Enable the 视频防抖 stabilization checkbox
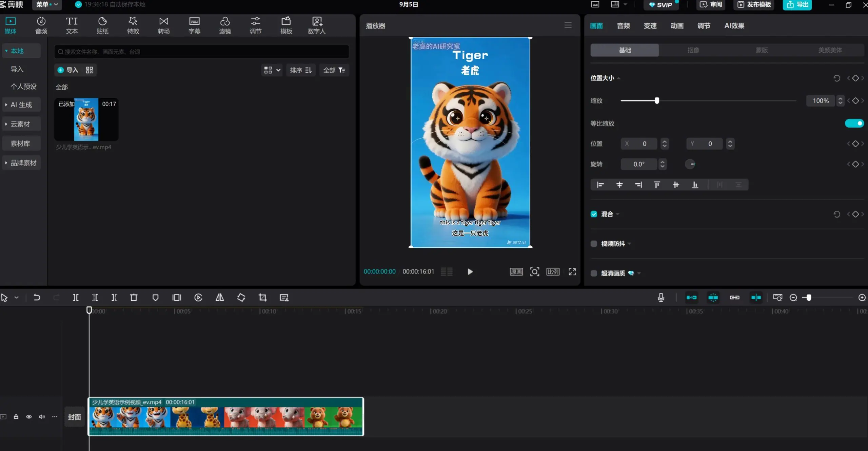The width and height of the screenshot is (868, 451). pos(594,244)
